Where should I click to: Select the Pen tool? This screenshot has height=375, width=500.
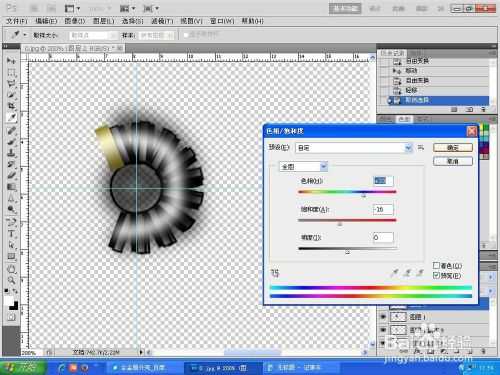pos(11,222)
